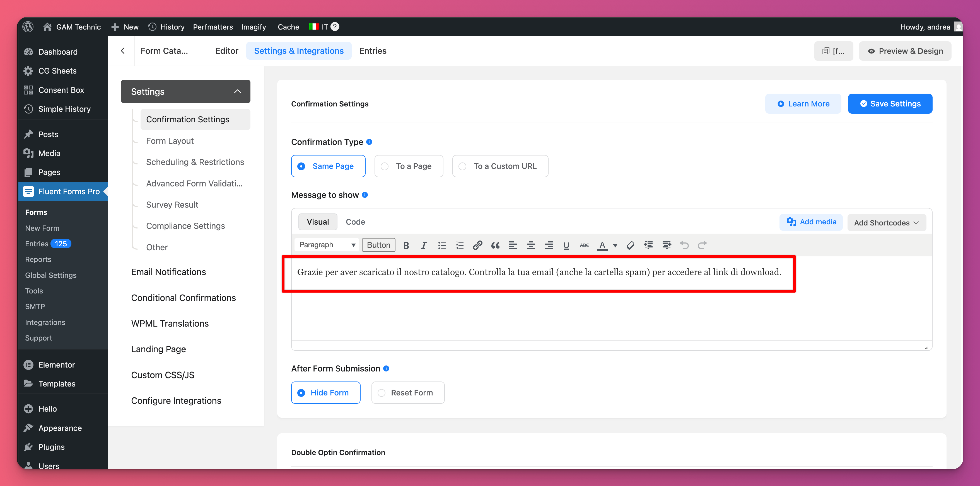This screenshot has height=486, width=980.
Task: Click the undo arrow in editor
Action: pyautogui.click(x=684, y=245)
